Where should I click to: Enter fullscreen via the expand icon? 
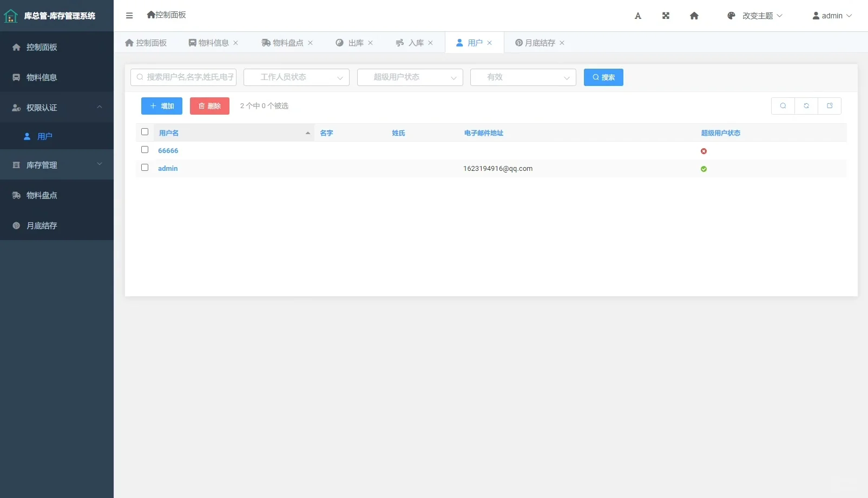click(x=665, y=16)
